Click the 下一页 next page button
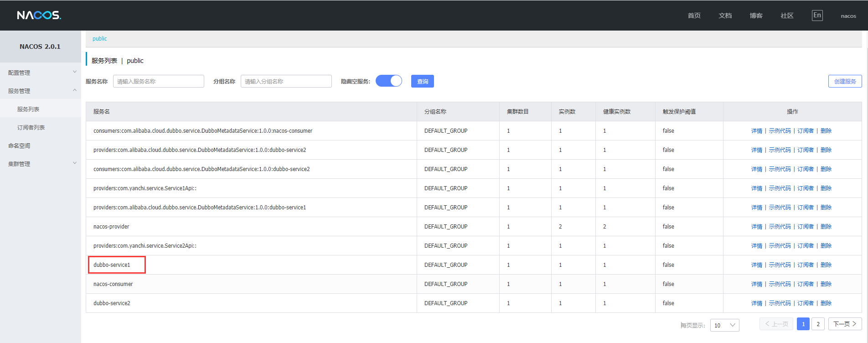This screenshot has height=343, width=868. click(x=845, y=324)
